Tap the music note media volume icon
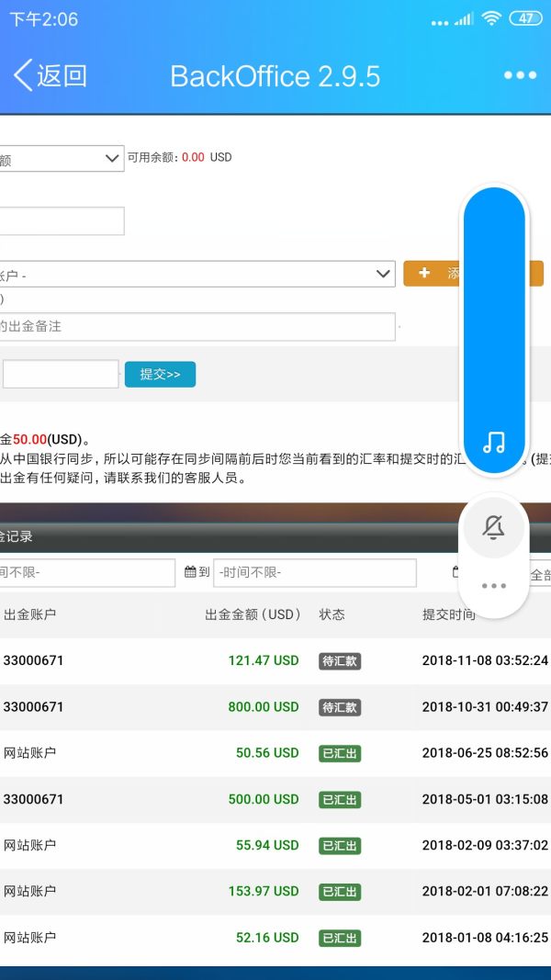Viewport: 551px width, 980px height. pos(494,443)
